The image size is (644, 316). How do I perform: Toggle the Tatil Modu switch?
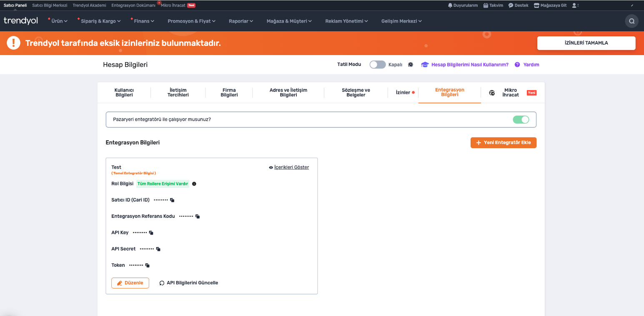pos(378,65)
